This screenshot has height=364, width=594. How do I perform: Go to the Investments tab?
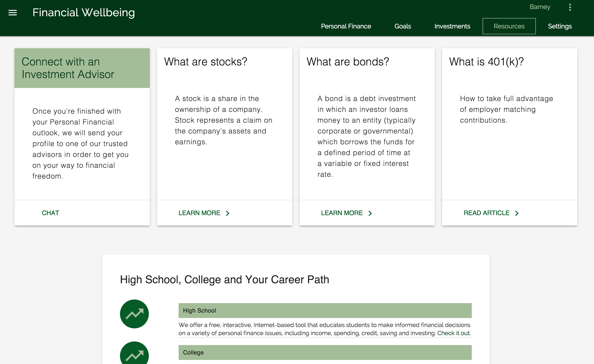[452, 26]
